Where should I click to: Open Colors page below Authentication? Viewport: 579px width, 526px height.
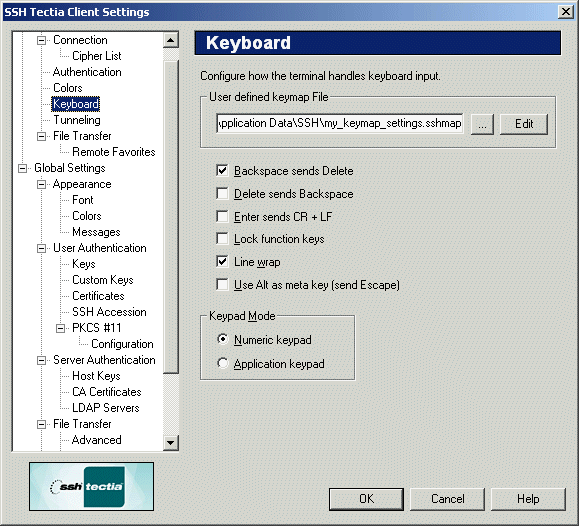(x=68, y=88)
